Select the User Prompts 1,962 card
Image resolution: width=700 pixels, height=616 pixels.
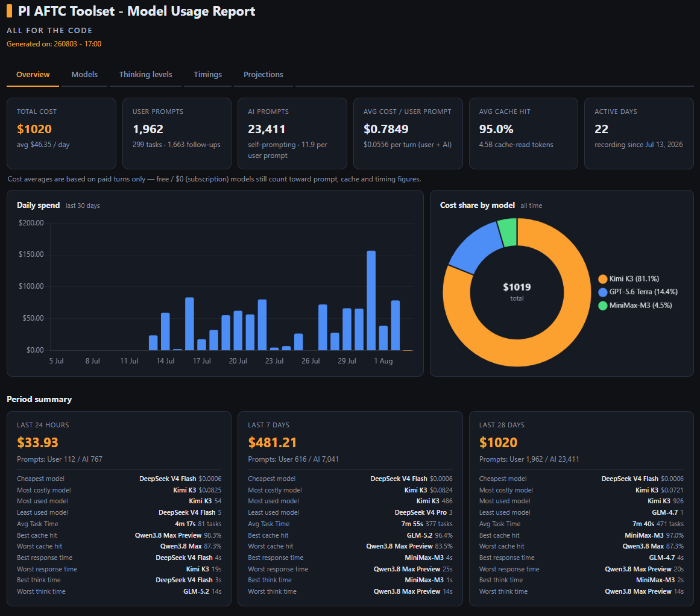(177, 133)
